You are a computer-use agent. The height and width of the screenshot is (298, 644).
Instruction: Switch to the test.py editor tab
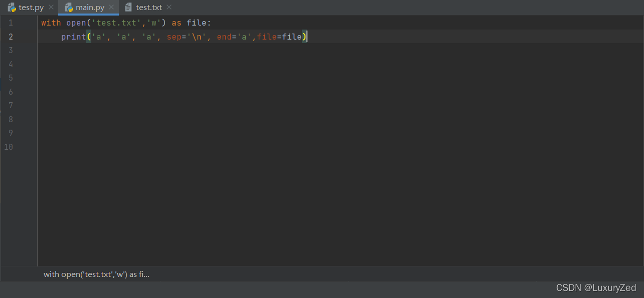point(31,8)
